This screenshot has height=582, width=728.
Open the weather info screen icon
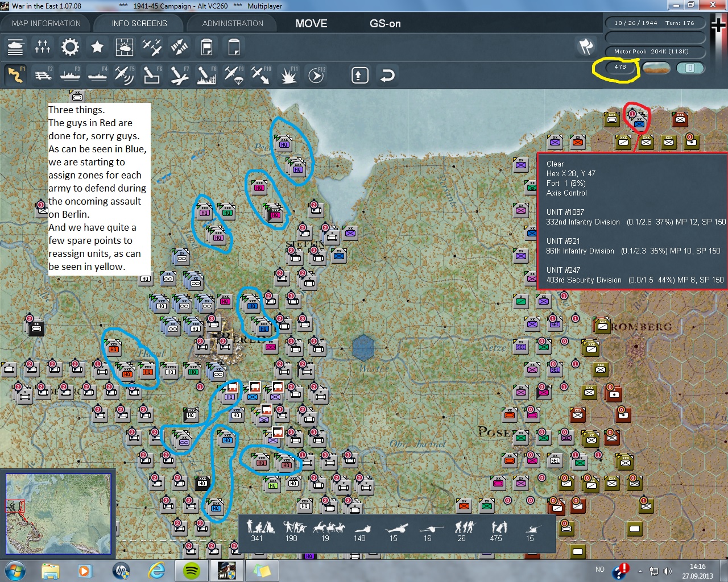pos(124,47)
